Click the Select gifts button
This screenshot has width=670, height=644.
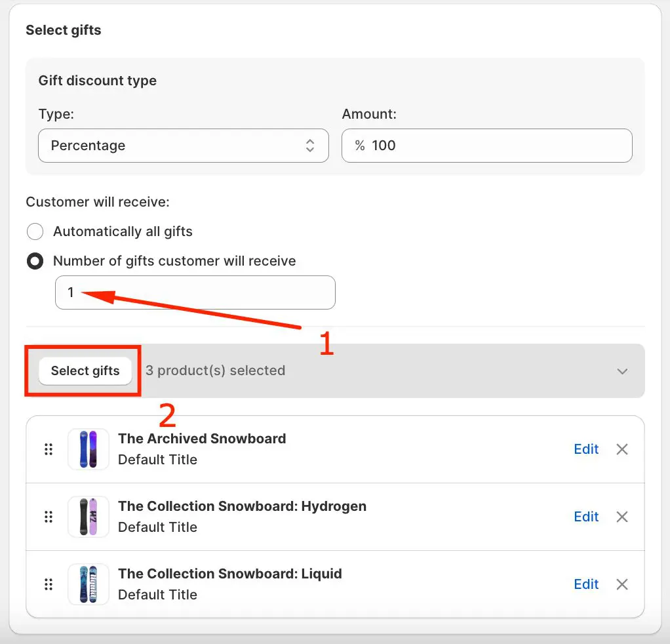point(85,371)
